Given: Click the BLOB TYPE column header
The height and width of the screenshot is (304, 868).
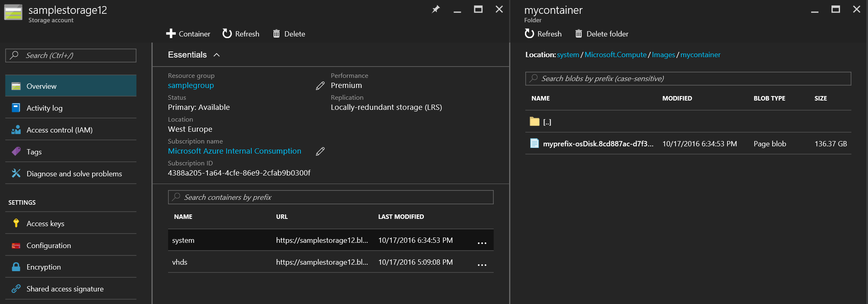Looking at the screenshot, I should coord(769,98).
